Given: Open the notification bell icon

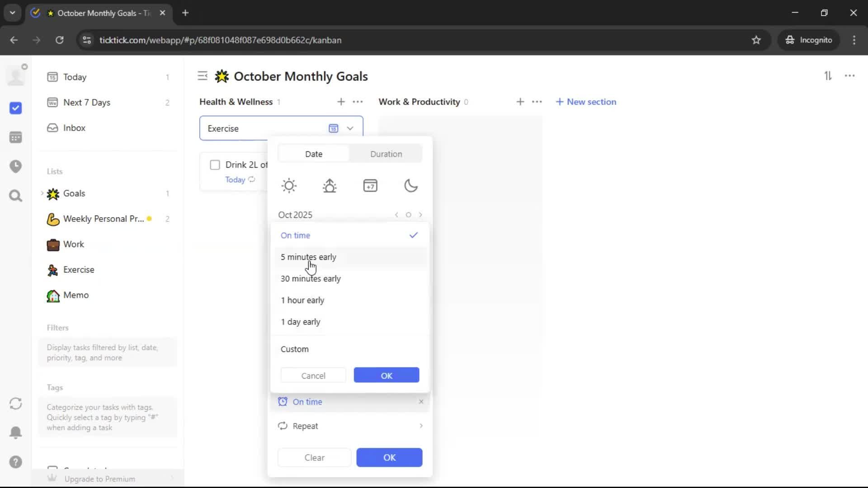Looking at the screenshot, I should click(16, 432).
